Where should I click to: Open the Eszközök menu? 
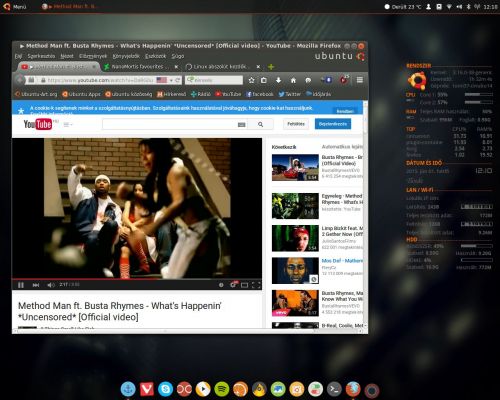tap(155, 56)
